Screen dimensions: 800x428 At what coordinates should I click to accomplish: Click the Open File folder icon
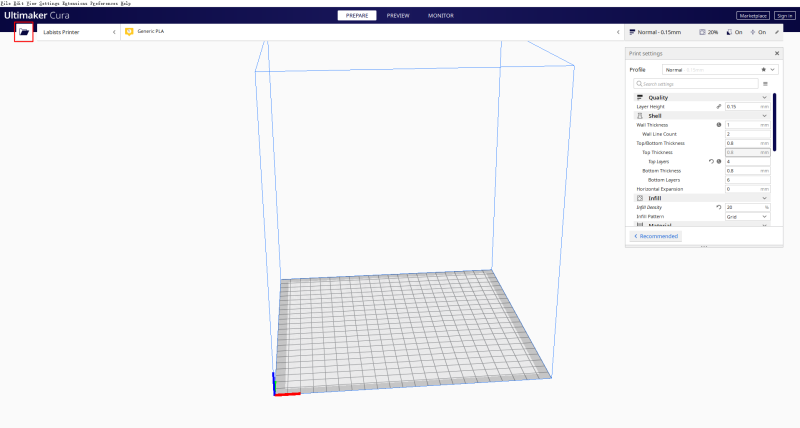tap(23, 32)
